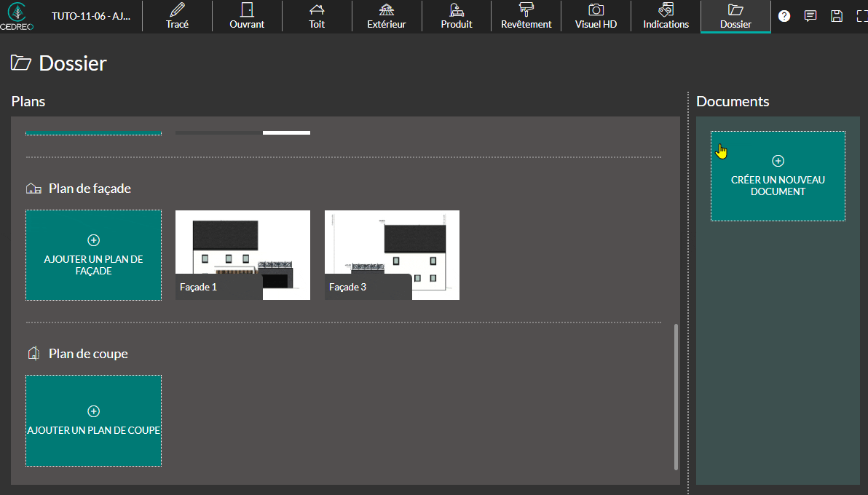Open the Façade 1 thumbnail
Image resolution: width=868 pixels, height=495 pixels.
click(242, 255)
